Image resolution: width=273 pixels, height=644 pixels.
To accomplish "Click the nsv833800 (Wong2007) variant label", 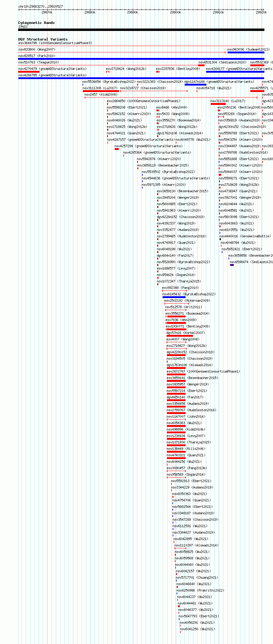I will (37, 49).
